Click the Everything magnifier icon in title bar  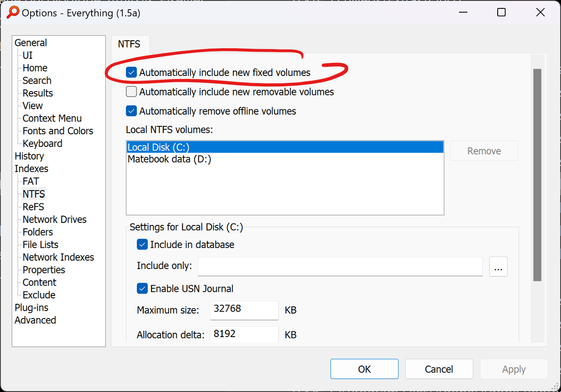pos(13,13)
